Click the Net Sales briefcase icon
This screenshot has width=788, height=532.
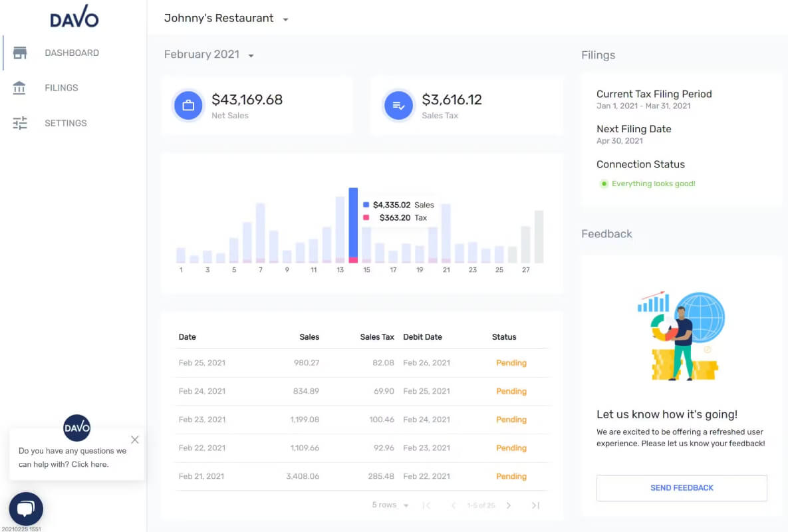pyautogui.click(x=188, y=106)
